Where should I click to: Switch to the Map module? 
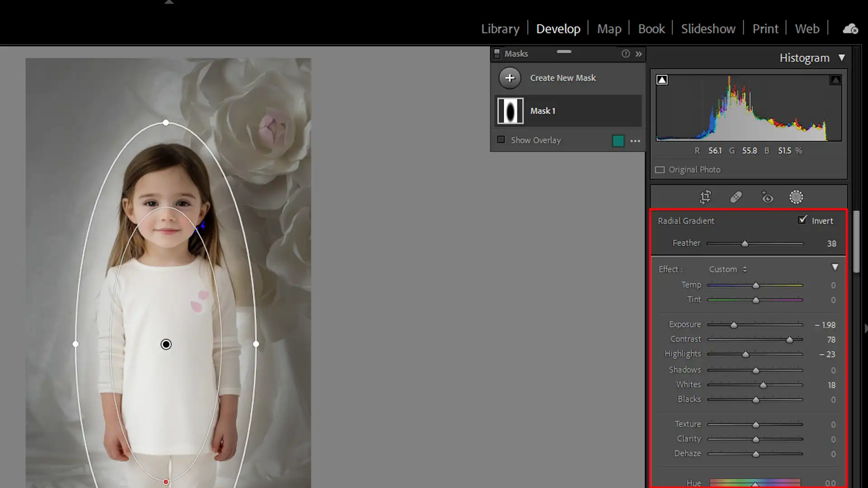pos(609,29)
